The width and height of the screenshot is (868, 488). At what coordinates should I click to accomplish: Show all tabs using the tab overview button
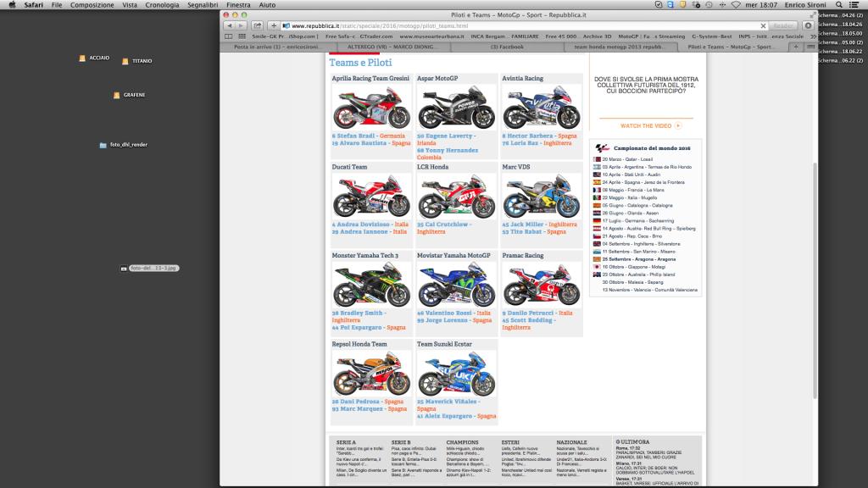coord(810,47)
